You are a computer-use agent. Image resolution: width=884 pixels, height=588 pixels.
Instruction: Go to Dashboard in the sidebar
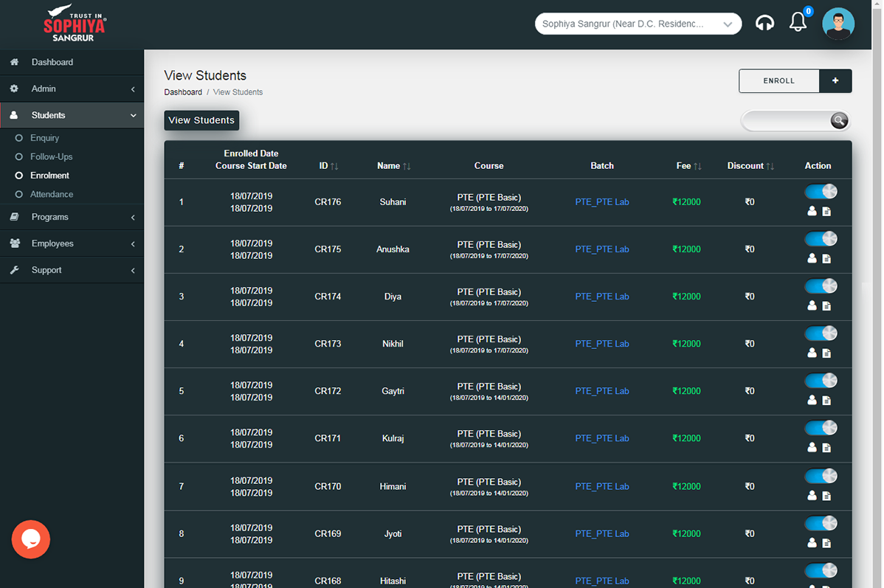tap(72, 62)
